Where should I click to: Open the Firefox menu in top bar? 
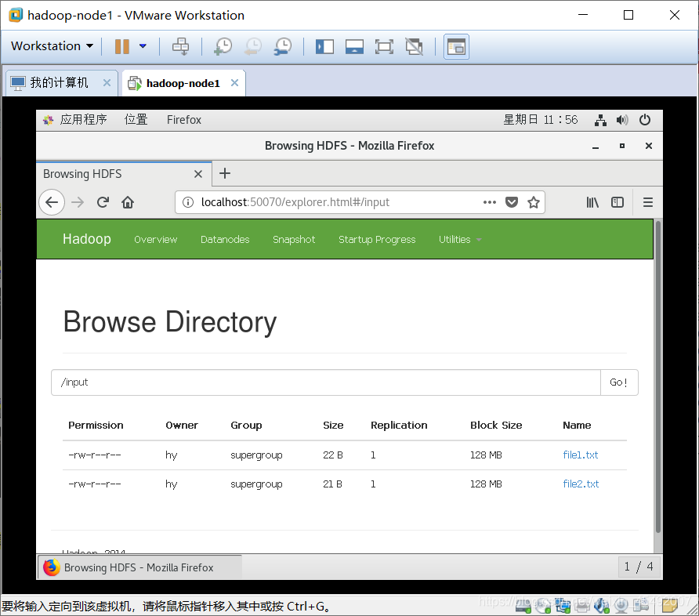pos(183,119)
